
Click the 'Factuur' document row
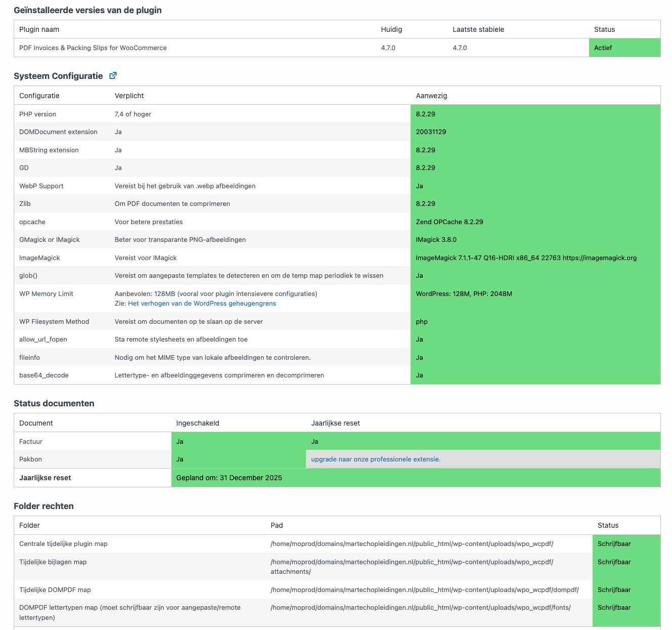coord(31,442)
